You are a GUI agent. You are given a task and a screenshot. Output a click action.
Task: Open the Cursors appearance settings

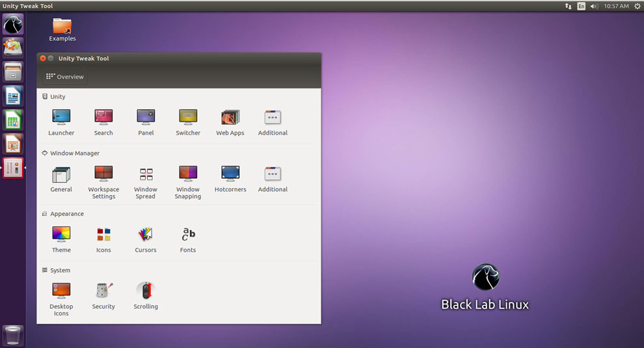[x=146, y=239]
